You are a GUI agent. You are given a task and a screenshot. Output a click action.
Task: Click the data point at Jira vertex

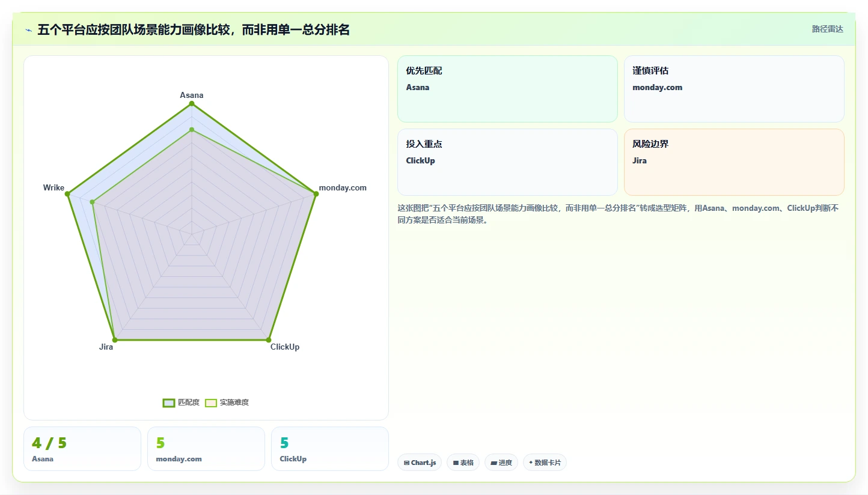click(115, 340)
